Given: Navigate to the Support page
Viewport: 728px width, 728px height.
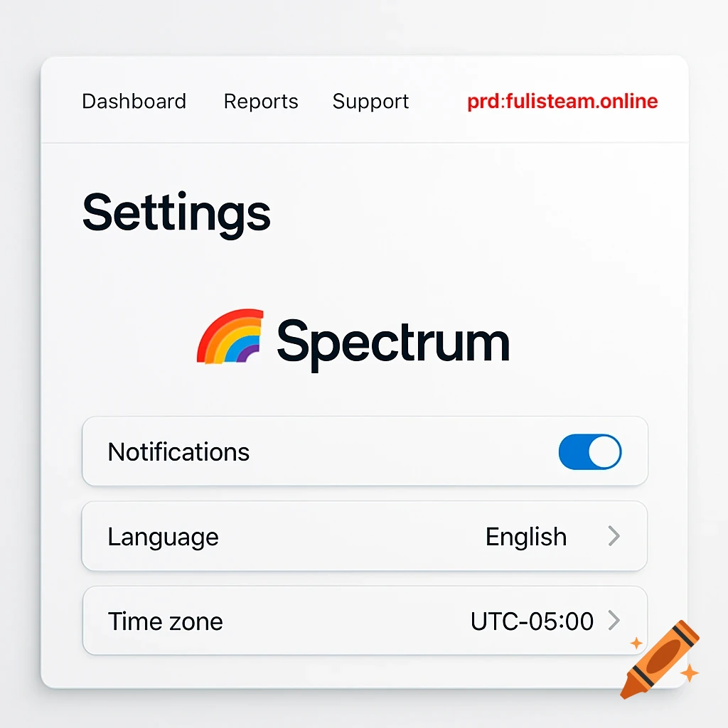Looking at the screenshot, I should click(370, 101).
